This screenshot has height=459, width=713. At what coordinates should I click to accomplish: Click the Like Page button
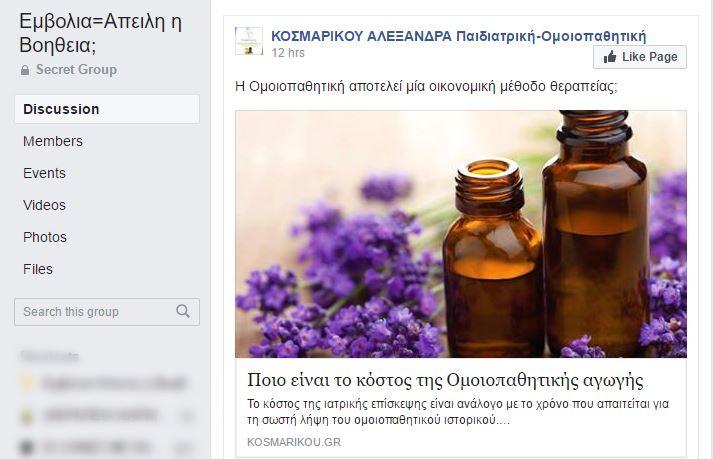[640, 57]
